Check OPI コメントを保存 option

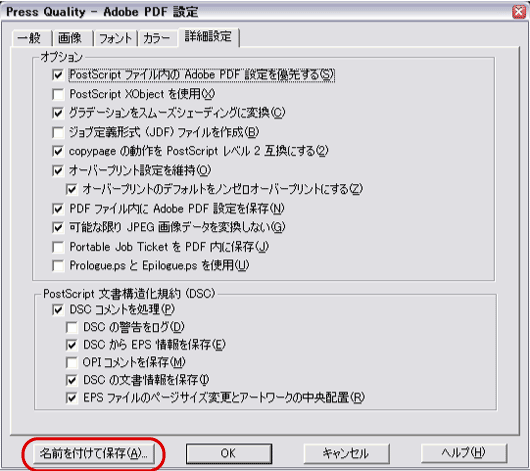72,363
